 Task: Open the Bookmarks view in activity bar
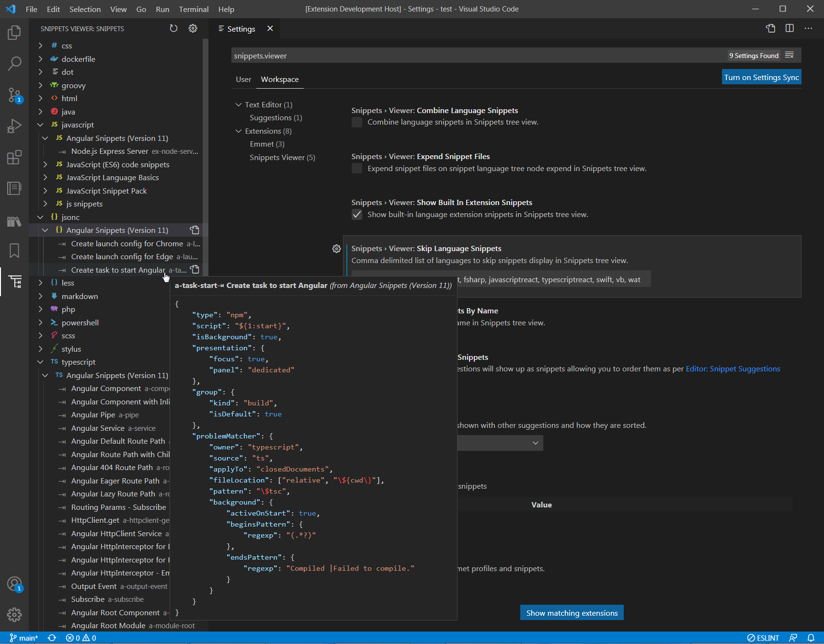pos(14,250)
